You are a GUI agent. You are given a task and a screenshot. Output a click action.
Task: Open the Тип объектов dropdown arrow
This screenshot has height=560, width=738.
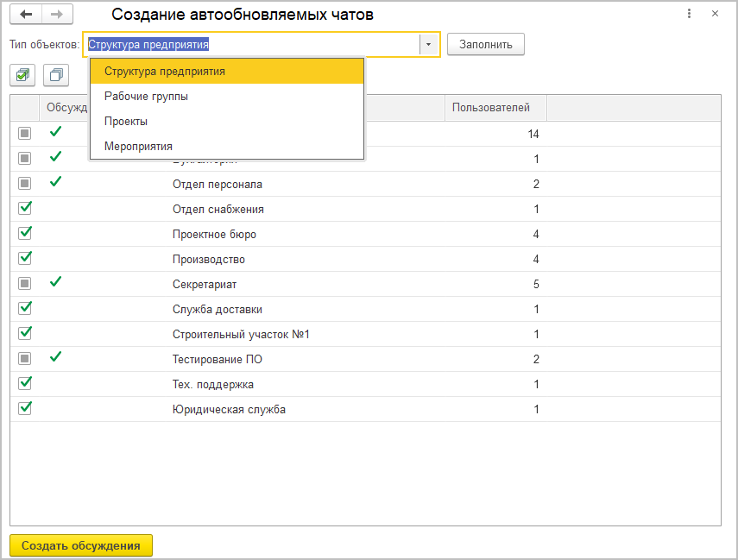pos(428,45)
